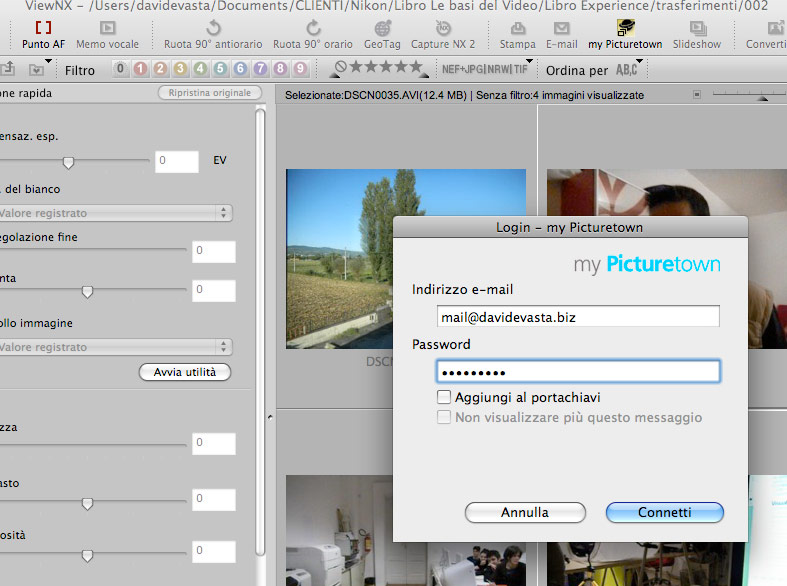Filter by blue label 6
Screen dimensions: 787x586
[x=240, y=68]
